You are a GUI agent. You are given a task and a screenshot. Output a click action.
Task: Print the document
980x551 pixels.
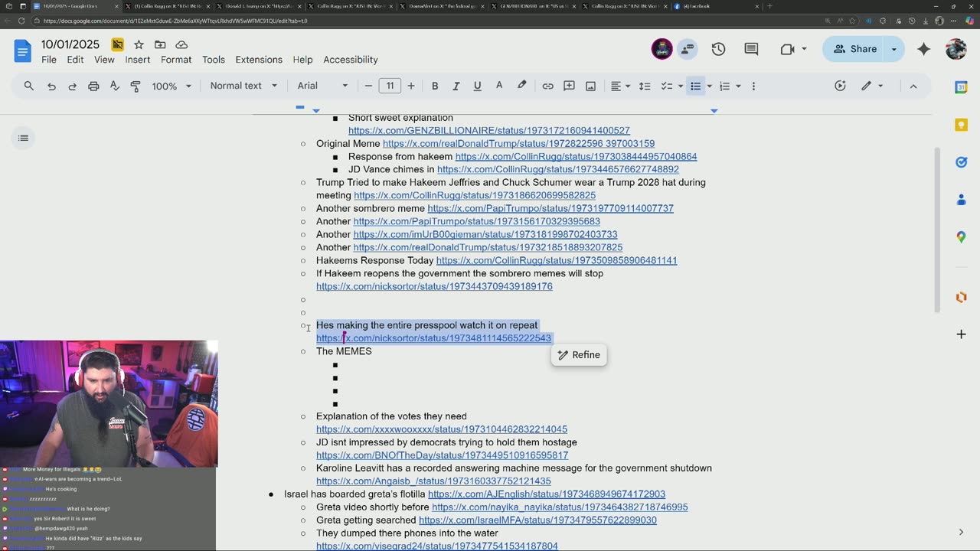tap(93, 86)
